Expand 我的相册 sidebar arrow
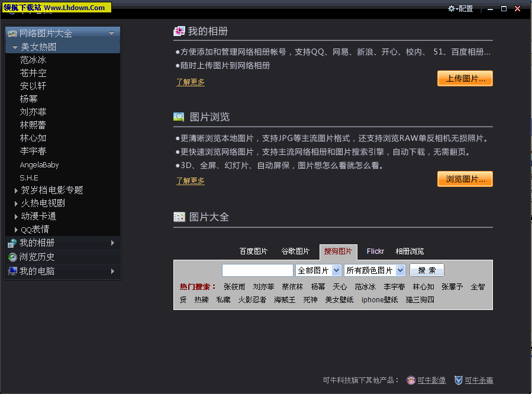The height and width of the screenshot is (394, 532). (112, 243)
